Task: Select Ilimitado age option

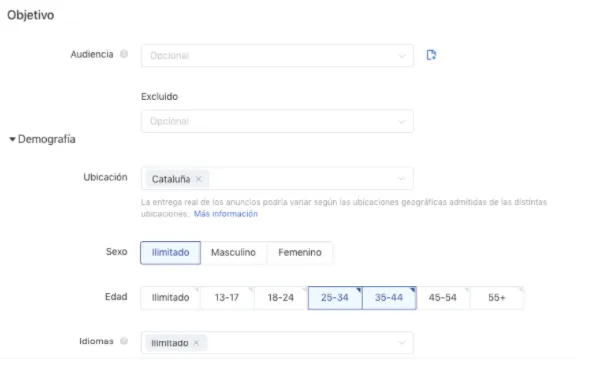Action: pos(170,298)
